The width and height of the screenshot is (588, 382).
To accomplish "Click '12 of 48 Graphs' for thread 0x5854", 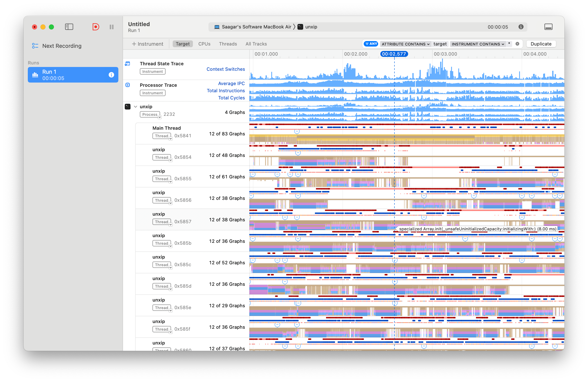I will (x=227, y=155).
